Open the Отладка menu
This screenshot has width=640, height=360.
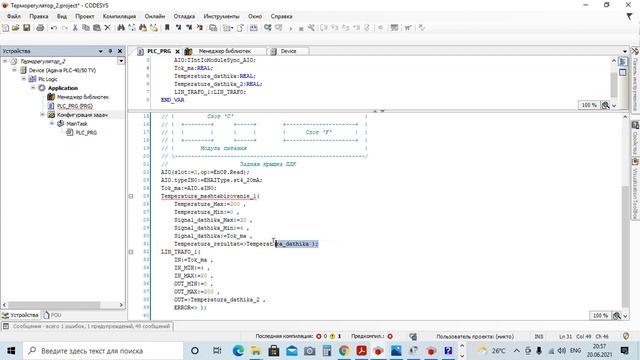point(184,16)
